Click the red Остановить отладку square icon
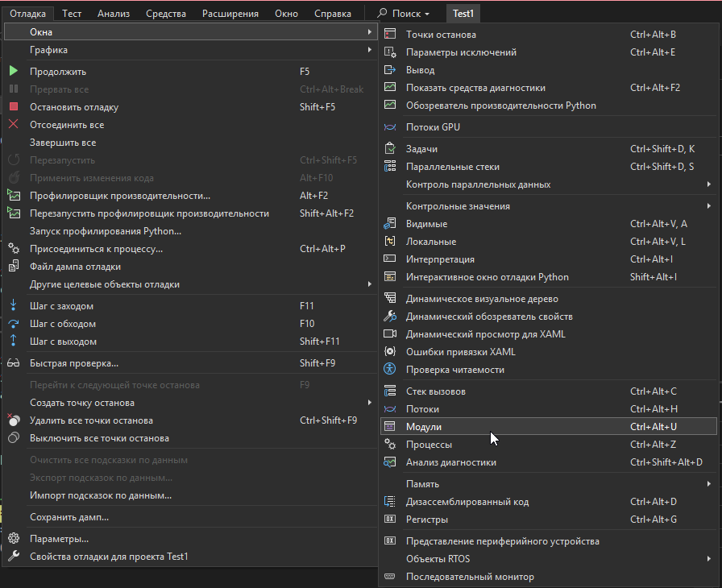This screenshot has height=588, width=722. pyautogui.click(x=13, y=107)
